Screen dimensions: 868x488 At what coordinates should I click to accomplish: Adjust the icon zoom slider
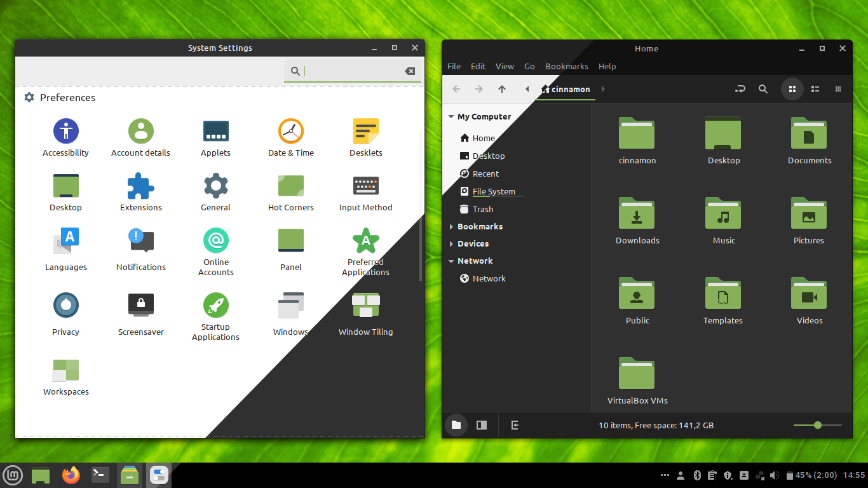click(818, 425)
